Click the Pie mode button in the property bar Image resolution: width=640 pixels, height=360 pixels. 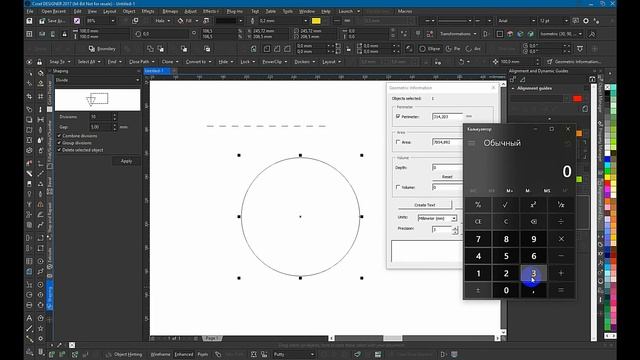pyautogui.click(x=453, y=49)
